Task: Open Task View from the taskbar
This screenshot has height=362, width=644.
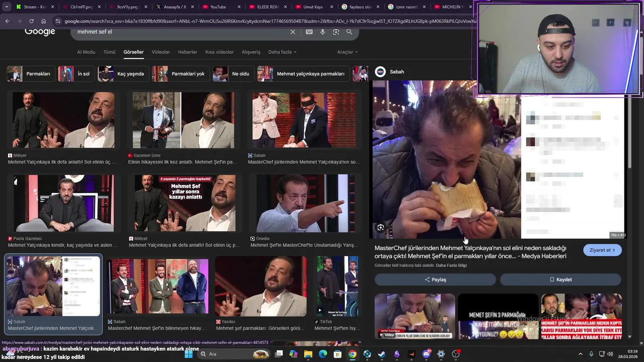Action: click(x=279, y=354)
